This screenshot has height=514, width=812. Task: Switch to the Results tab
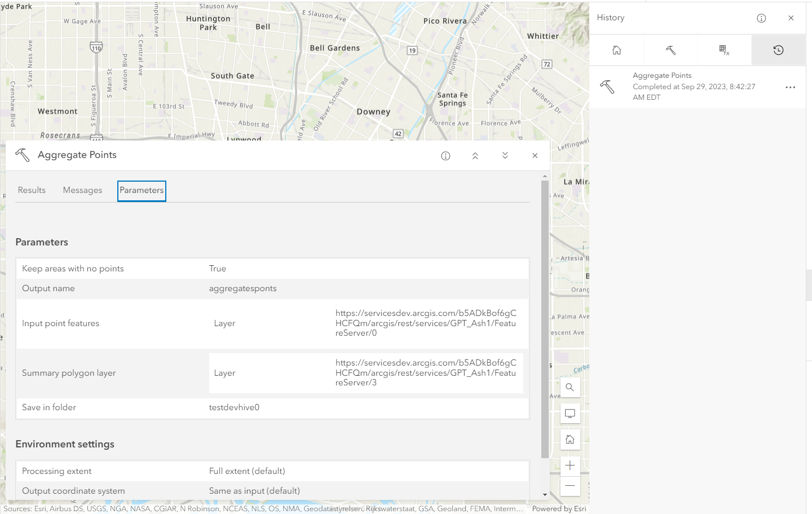(32, 190)
